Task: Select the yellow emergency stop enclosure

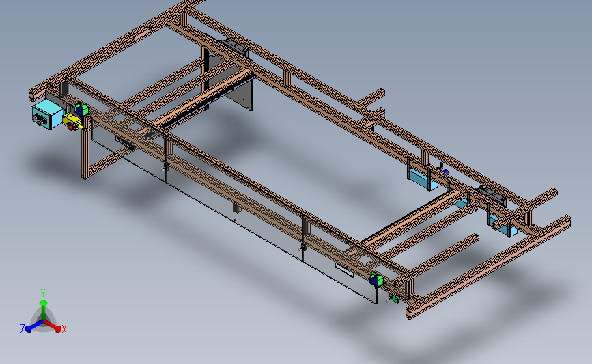Action: click(x=72, y=121)
